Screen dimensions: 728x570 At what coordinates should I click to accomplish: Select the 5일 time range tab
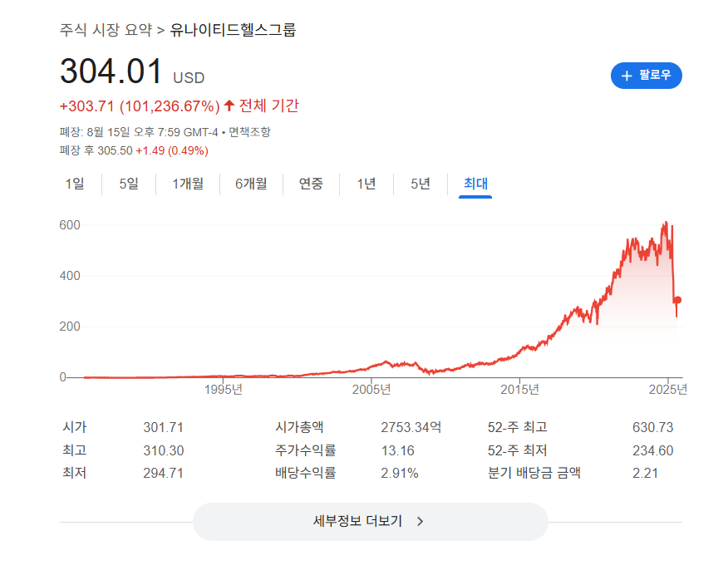pos(129,184)
